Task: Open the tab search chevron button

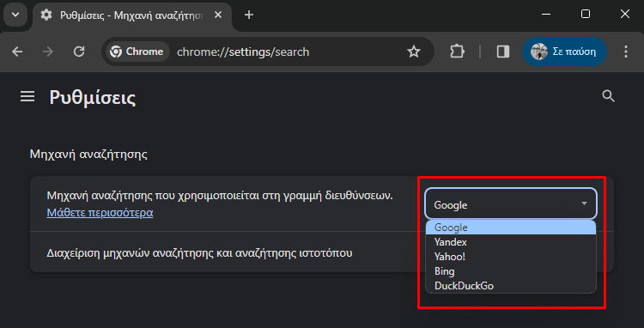Action: [x=15, y=15]
